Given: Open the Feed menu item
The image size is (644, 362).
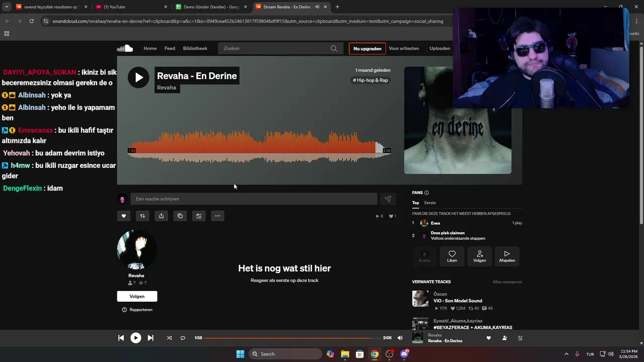Looking at the screenshot, I should click(x=170, y=48).
